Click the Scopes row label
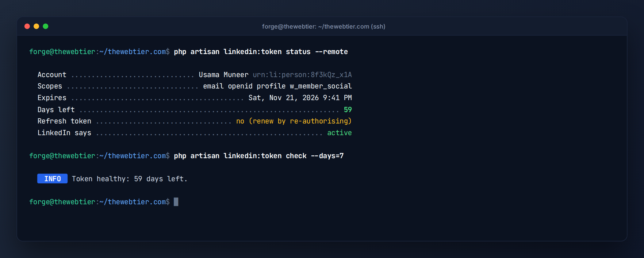The height and width of the screenshot is (258, 644). click(x=50, y=86)
